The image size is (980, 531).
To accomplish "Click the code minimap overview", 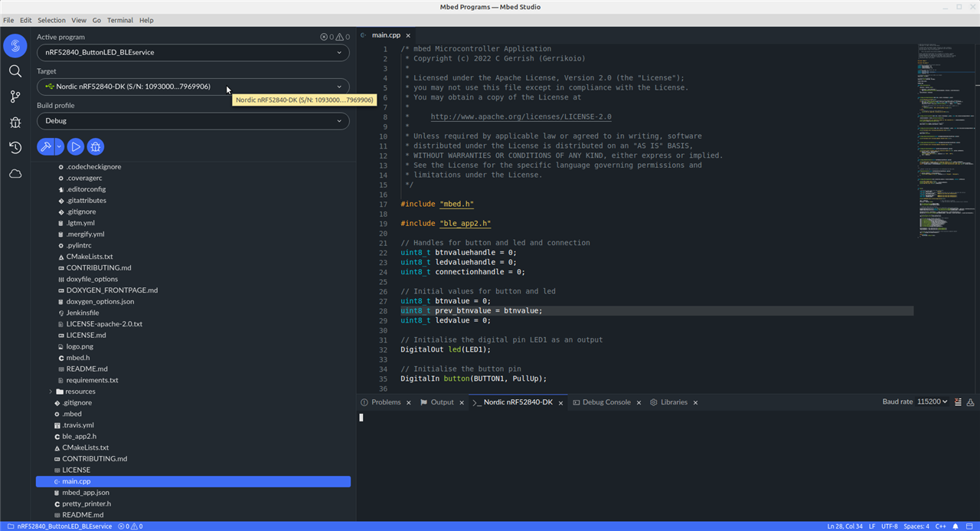I will click(946, 142).
